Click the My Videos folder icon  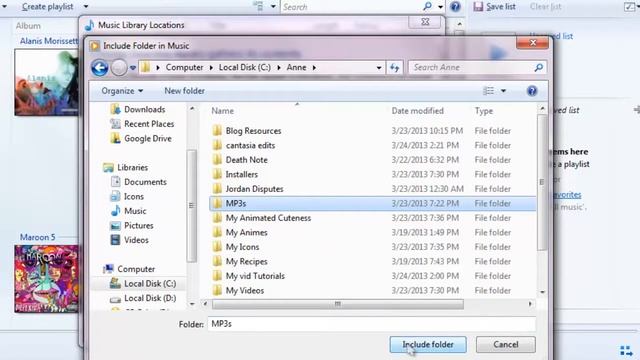217,290
